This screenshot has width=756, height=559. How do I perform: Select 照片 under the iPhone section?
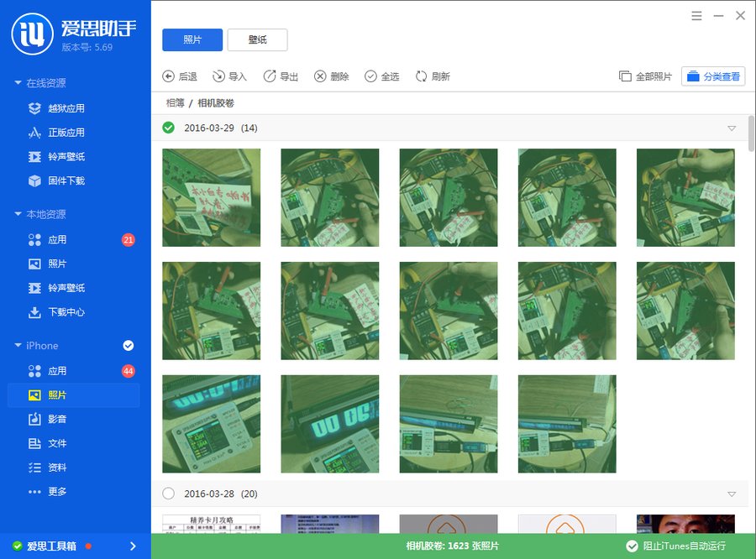pyautogui.click(x=73, y=395)
